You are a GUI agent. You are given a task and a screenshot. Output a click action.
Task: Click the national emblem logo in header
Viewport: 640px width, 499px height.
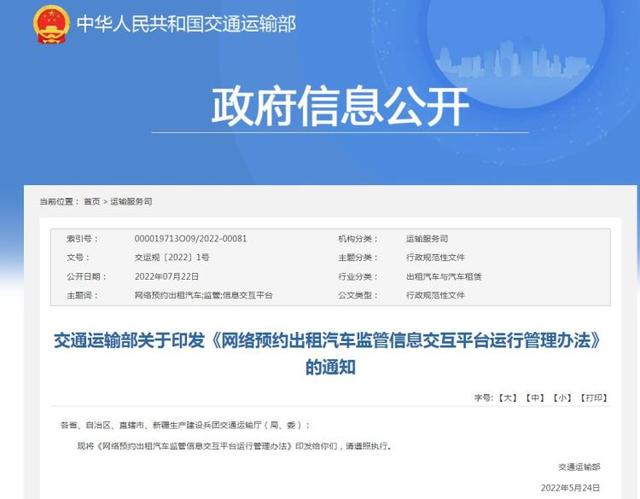[x=51, y=23]
